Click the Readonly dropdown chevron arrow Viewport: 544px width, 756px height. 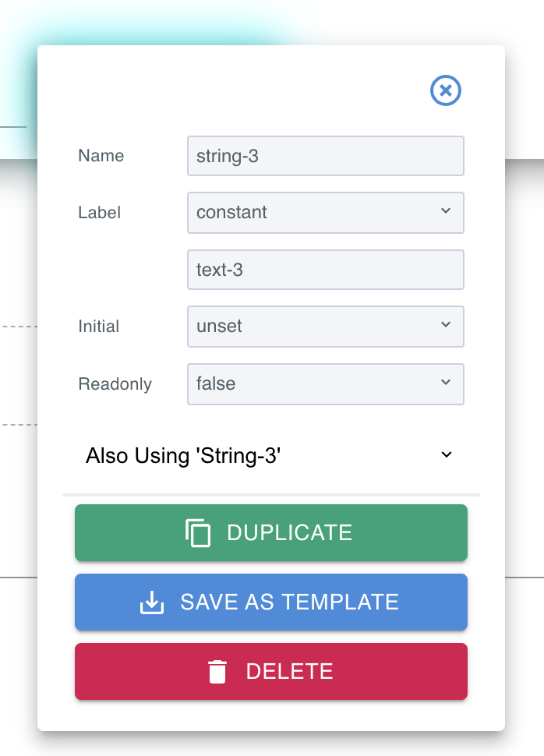tap(446, 383)
